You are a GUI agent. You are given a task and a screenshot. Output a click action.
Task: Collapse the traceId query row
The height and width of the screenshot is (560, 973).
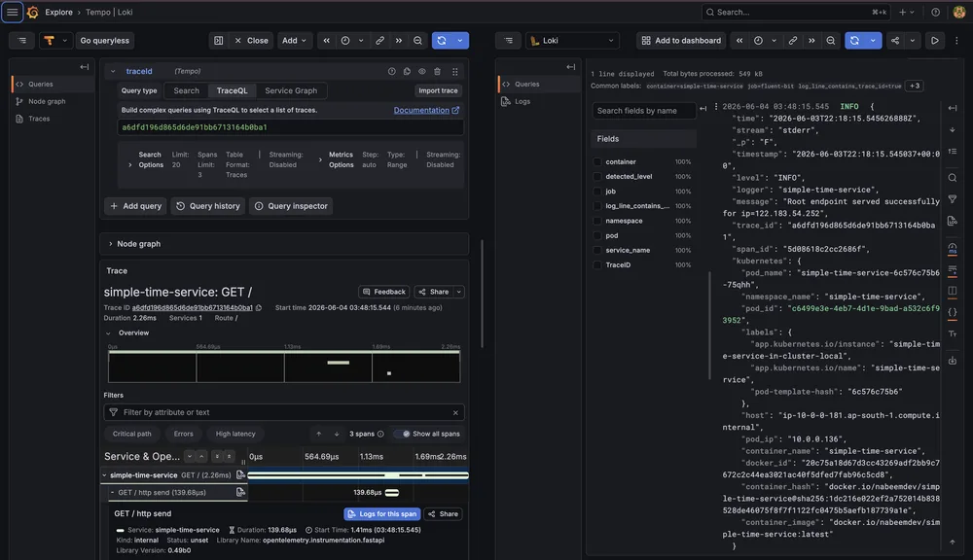(113, 71)
